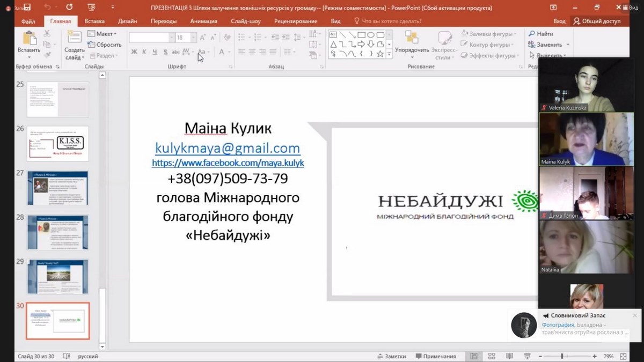This screenshot has width=644, height=362.
Task: Toggle Notes (Заметки) pane
Action: (391, 356)
